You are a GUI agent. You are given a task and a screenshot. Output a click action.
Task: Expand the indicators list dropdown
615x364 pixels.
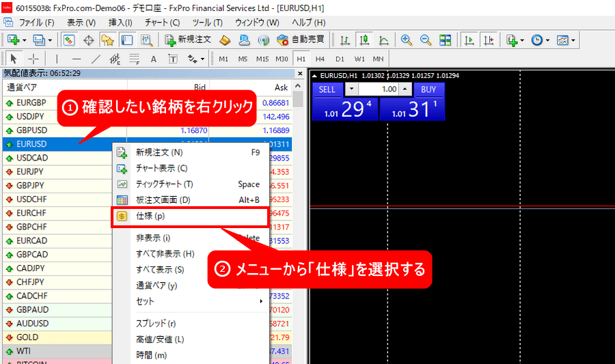[521, 40]
